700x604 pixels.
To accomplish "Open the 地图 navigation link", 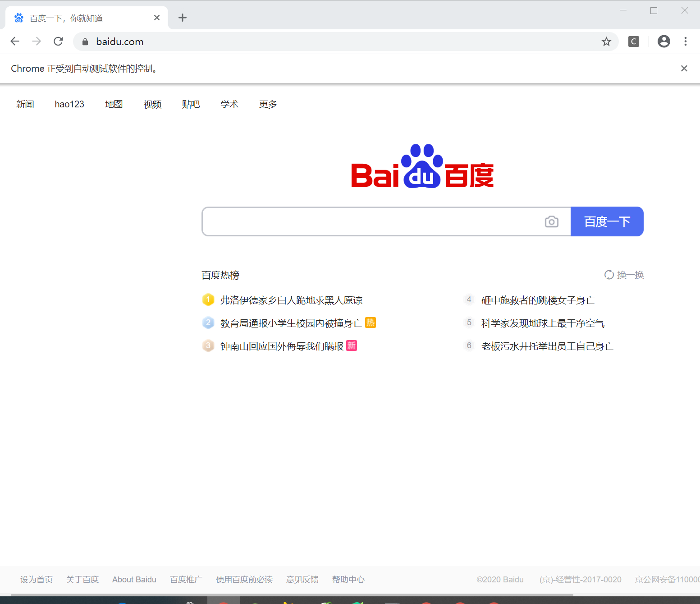I will 114,104.
